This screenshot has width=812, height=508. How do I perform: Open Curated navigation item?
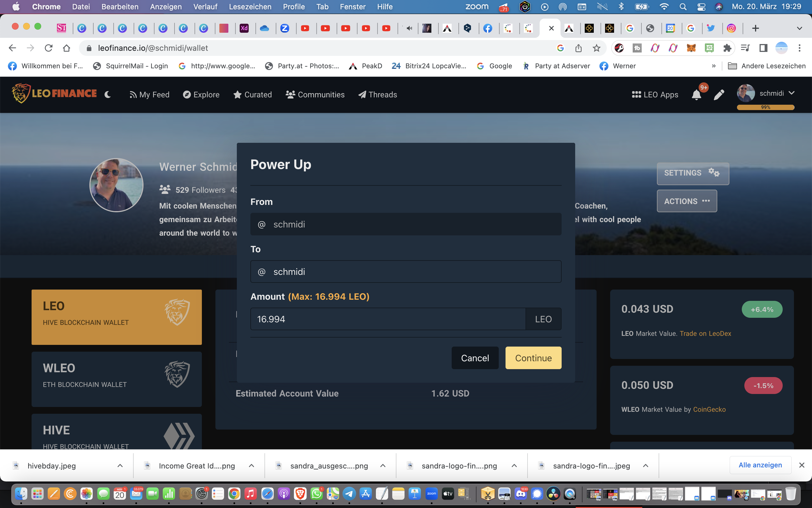click(x=252, y=95)
